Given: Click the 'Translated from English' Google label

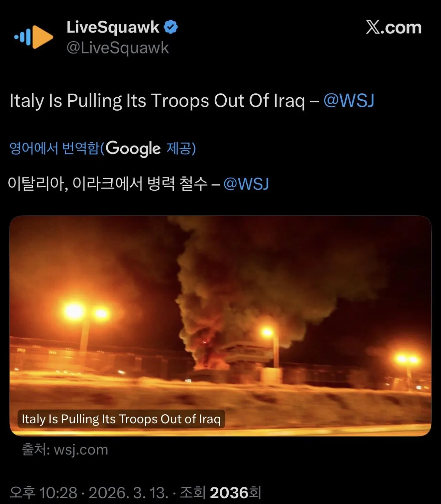Looking at the screenshot, I should click(x=102, y=149).
